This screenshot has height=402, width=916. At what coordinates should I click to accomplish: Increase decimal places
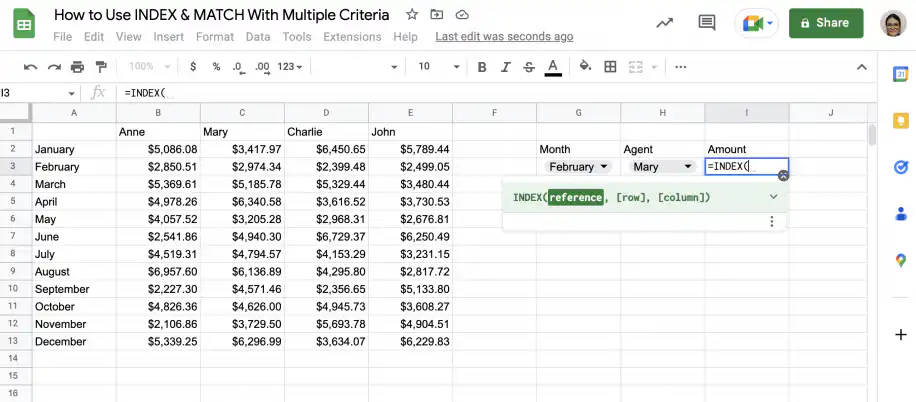pos(262,67)
